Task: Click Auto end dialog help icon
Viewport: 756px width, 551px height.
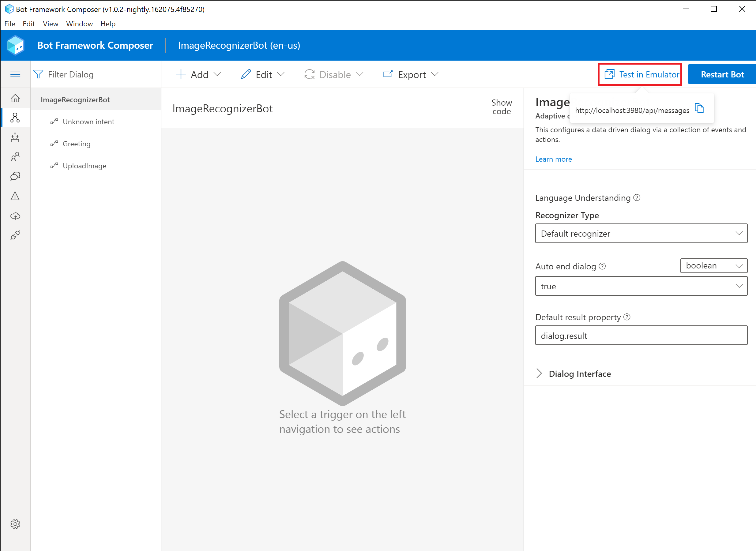Action: (602, 266)
